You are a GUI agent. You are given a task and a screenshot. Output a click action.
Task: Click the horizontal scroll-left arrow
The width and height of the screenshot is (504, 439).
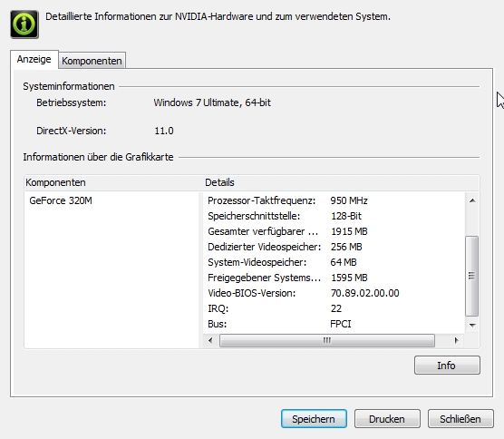click(210, 340)
